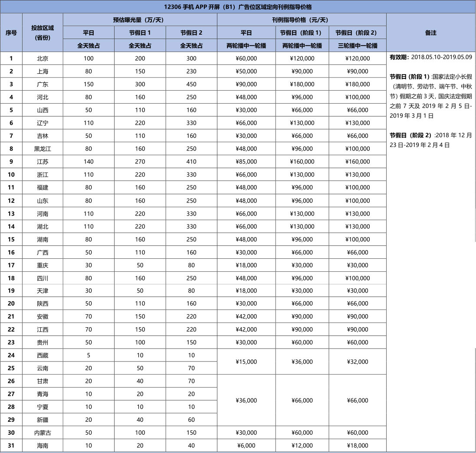This screenshot has height=453, width=476.
Task: Select the "辽宁" region cell
Action: click(x=43, y=123)
